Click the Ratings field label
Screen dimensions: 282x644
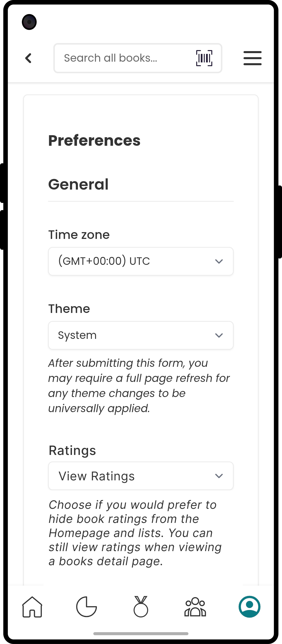72,450
